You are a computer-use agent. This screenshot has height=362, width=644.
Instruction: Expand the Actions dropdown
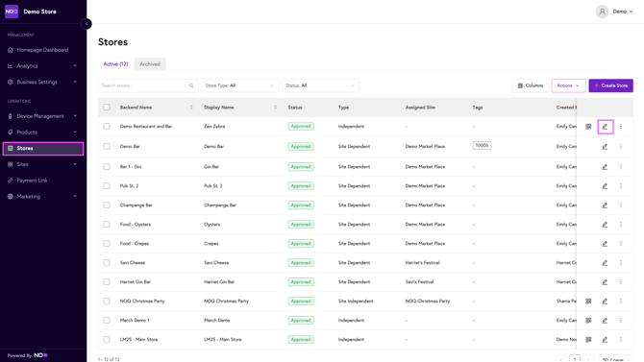click(x=568, y=85)
